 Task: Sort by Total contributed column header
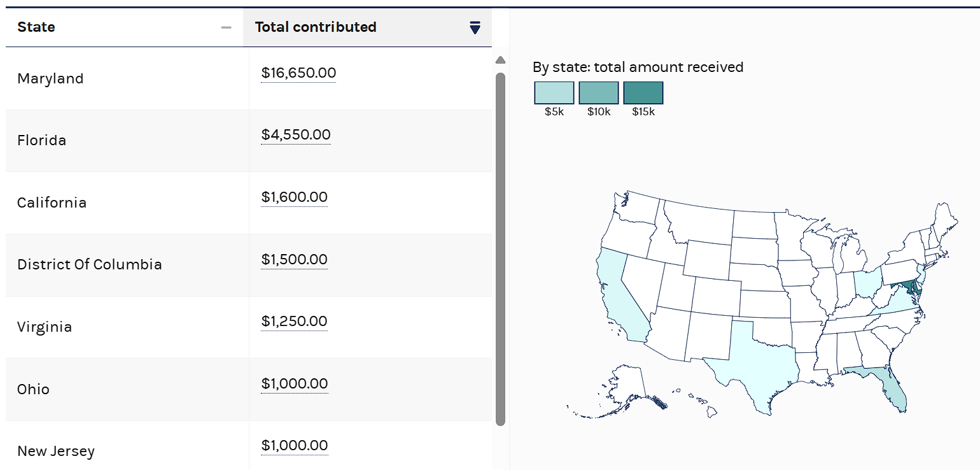click(x=316, y=27)
